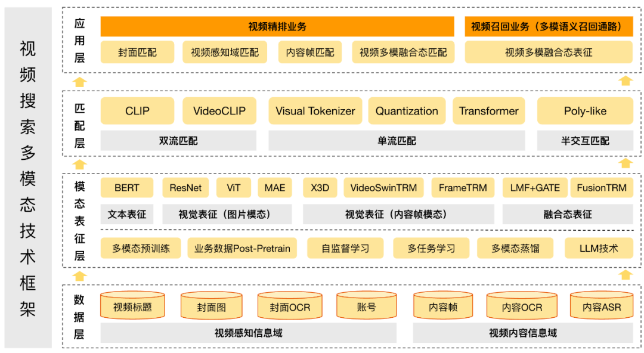Click the 内容OCR data cylinder
Screen dimensions: 644x353
[522, 305]
